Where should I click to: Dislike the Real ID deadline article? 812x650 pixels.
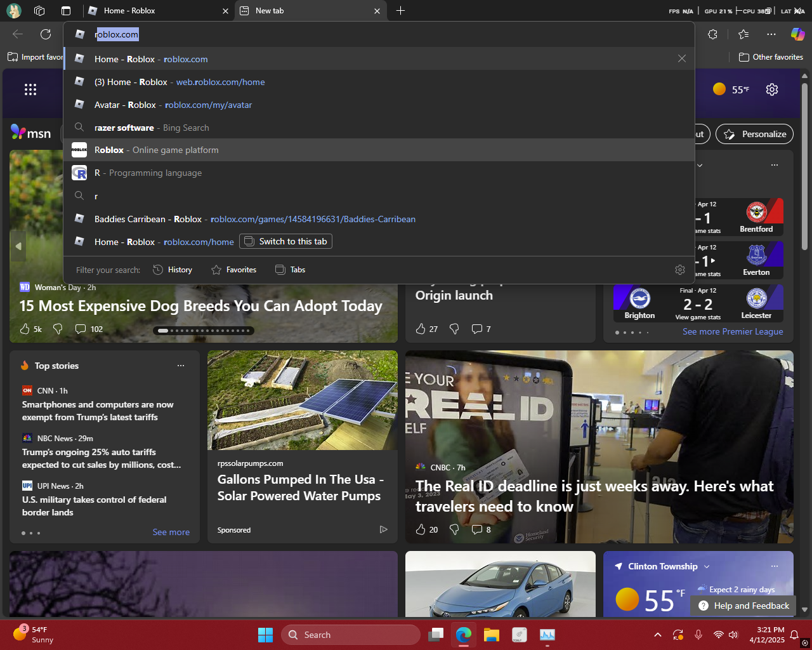454,529
